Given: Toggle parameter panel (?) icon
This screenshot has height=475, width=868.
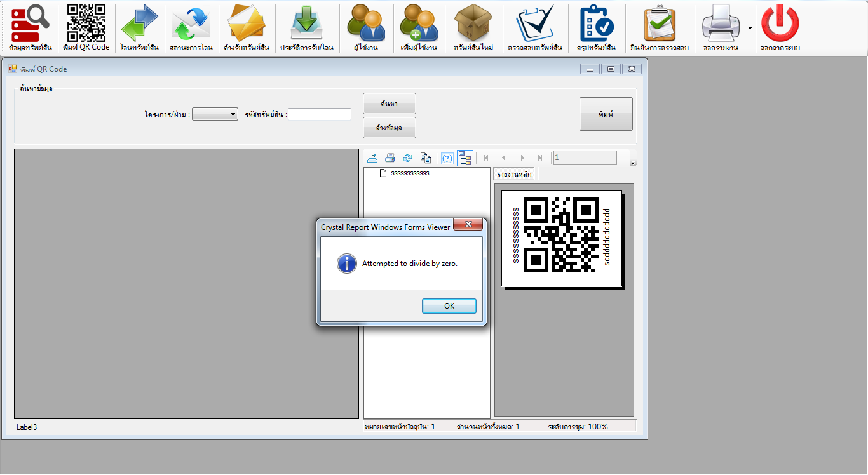Looking at the screenshot, I should [447, 158].
